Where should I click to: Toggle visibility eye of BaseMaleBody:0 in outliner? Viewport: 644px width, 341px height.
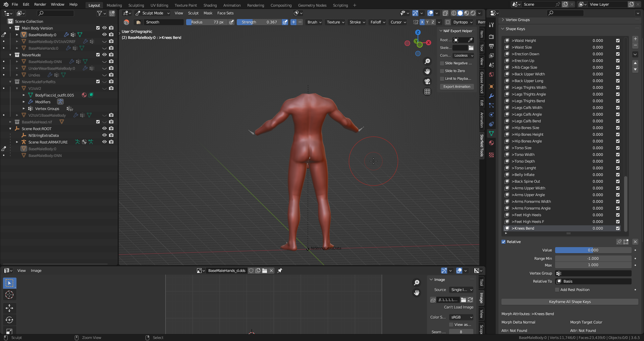point(104,35)
